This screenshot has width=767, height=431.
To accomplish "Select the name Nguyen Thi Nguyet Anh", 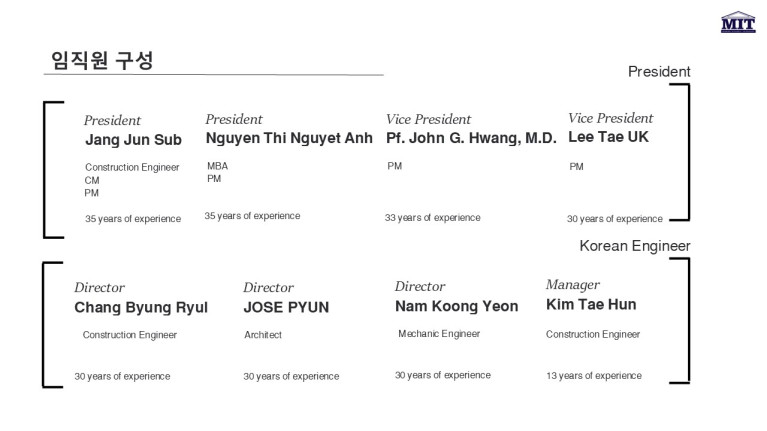I will [289, 138].
